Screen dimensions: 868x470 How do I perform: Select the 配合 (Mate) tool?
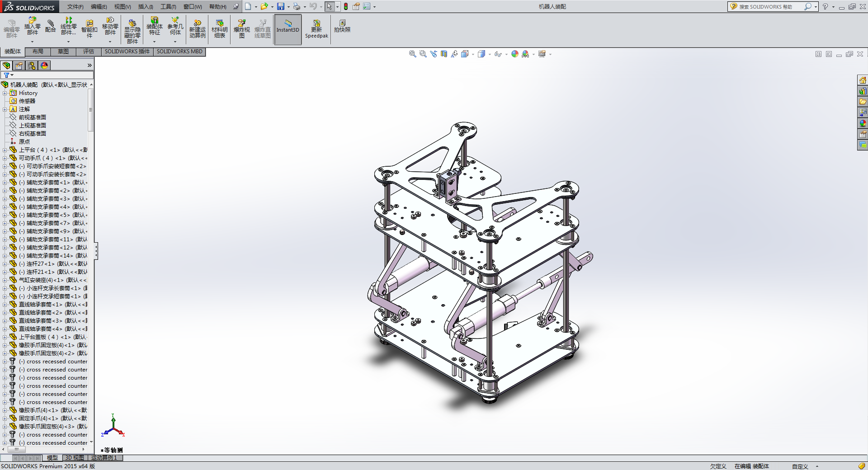pyautogui.click(x=50, y=26)
